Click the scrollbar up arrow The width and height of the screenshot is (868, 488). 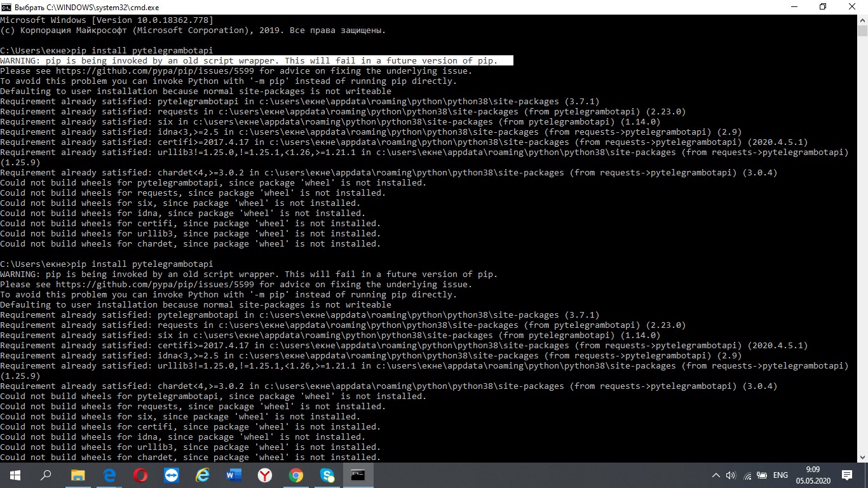[x=862, y=20]
